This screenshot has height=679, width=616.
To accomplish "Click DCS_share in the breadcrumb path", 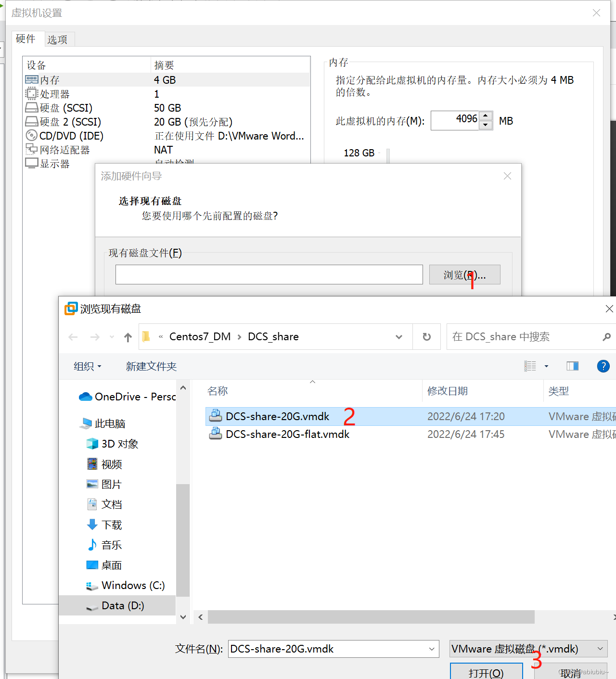I will click(x=273, y=336).
